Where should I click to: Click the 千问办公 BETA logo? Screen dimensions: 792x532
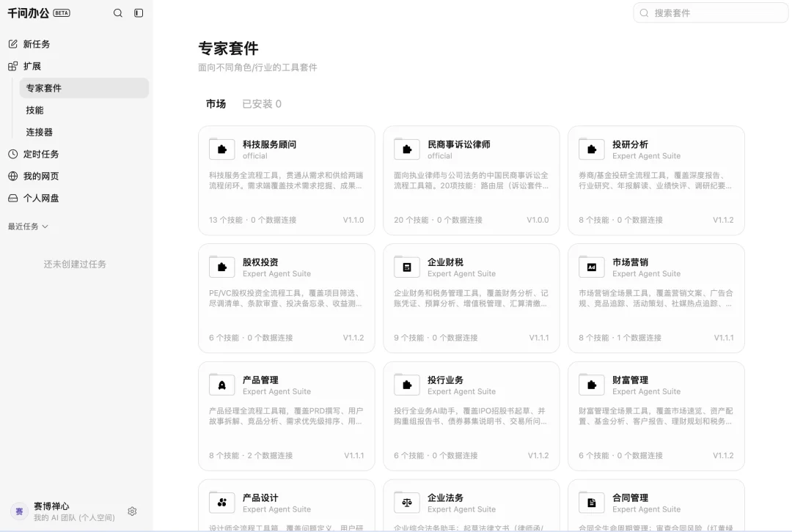coord(38,13)
